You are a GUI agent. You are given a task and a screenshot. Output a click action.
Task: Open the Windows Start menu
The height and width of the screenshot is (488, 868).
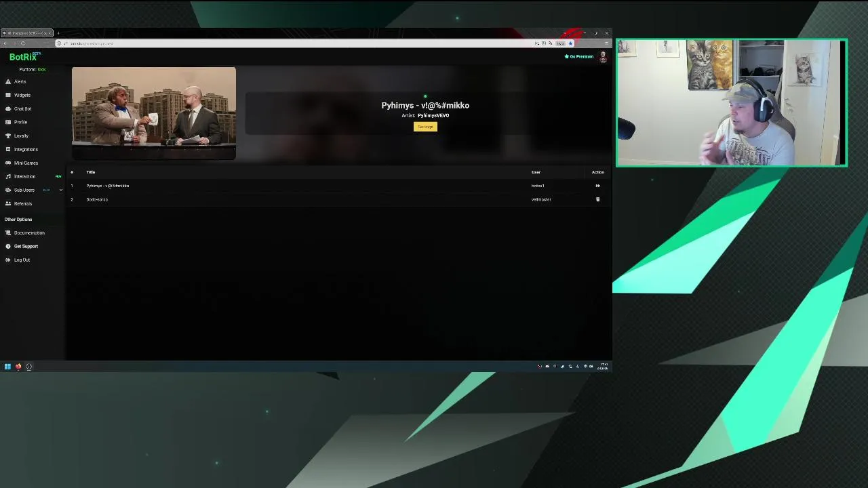pyautogui.click(x=7, y=367)
